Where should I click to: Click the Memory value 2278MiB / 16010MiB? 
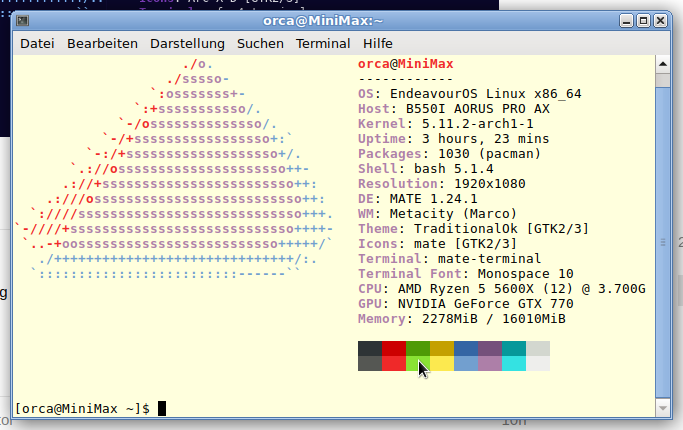(494, 318)
